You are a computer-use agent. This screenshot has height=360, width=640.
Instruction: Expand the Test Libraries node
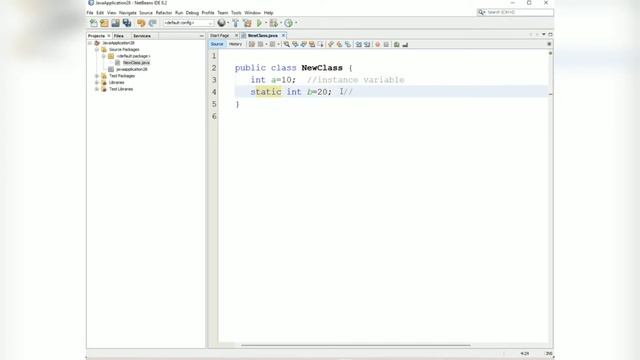pos(97,89)
